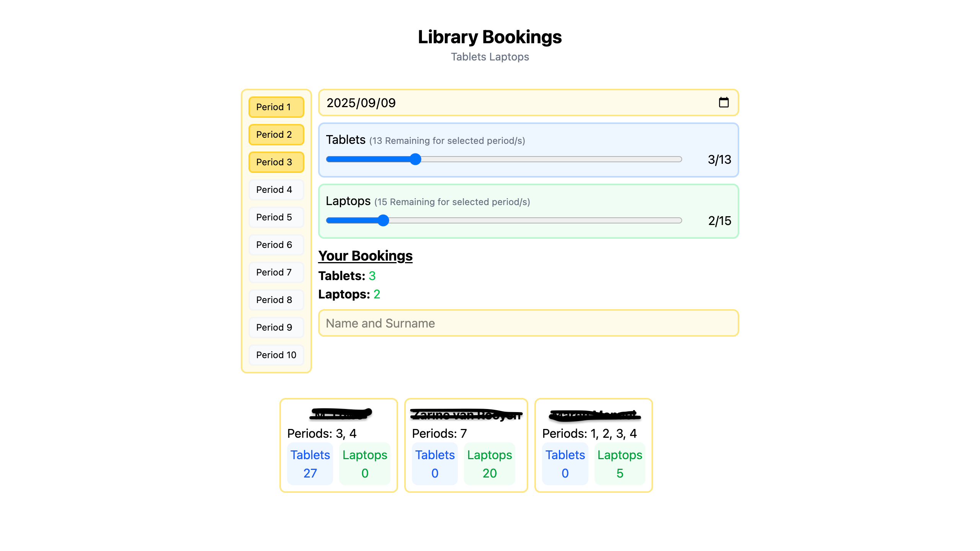Select Period 5
Image resolution: width=980 pixels, height=551 pixels.
[x=276, y=217]
